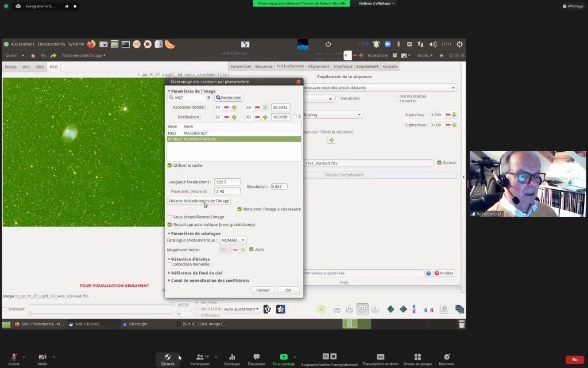Switch to the Rouge channel tab
Screen dimensions: 588x368
(x=10, y=67)
